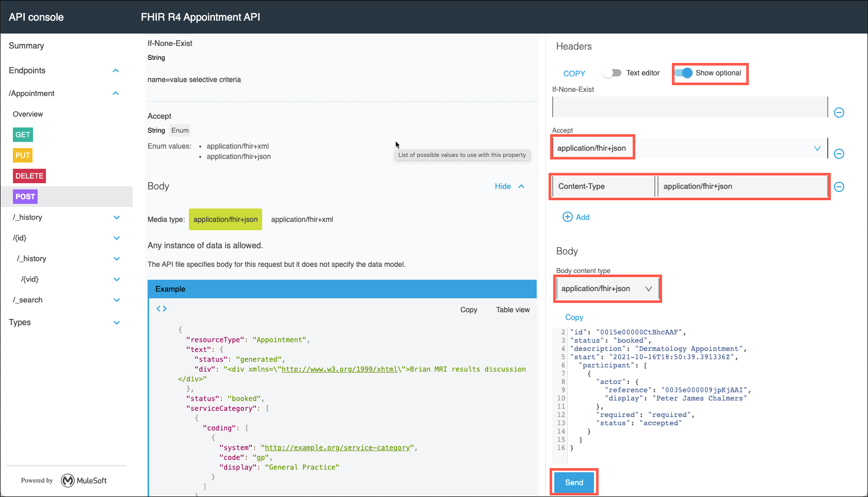Expand the first /_history endpoint
The width and height of the screenshot is (868, 497).
pyautogui.click(x=117, y=217)
